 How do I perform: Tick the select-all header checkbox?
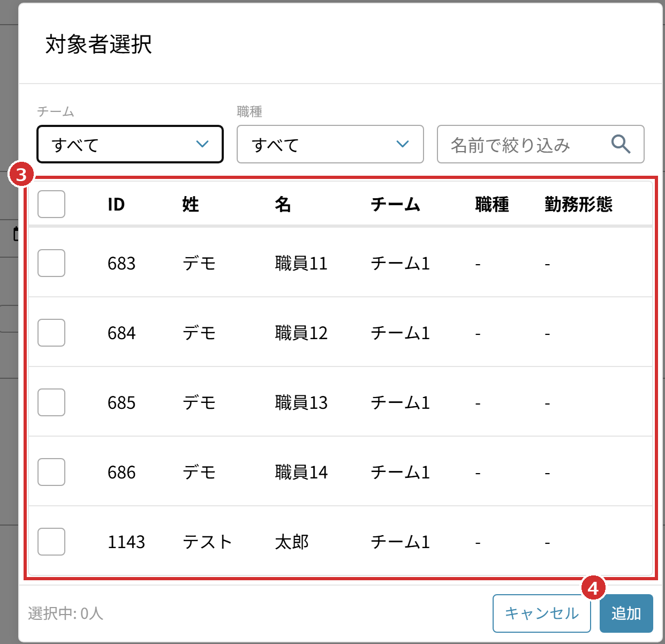pos(51,204)
